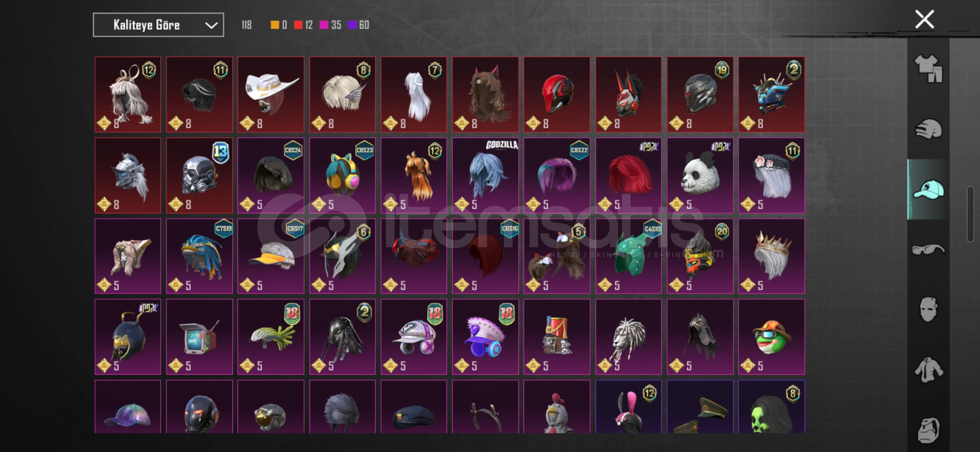Close the inventory with X button
The height and width of the screenshot is (452, 980).
click(x=924, y=19)
